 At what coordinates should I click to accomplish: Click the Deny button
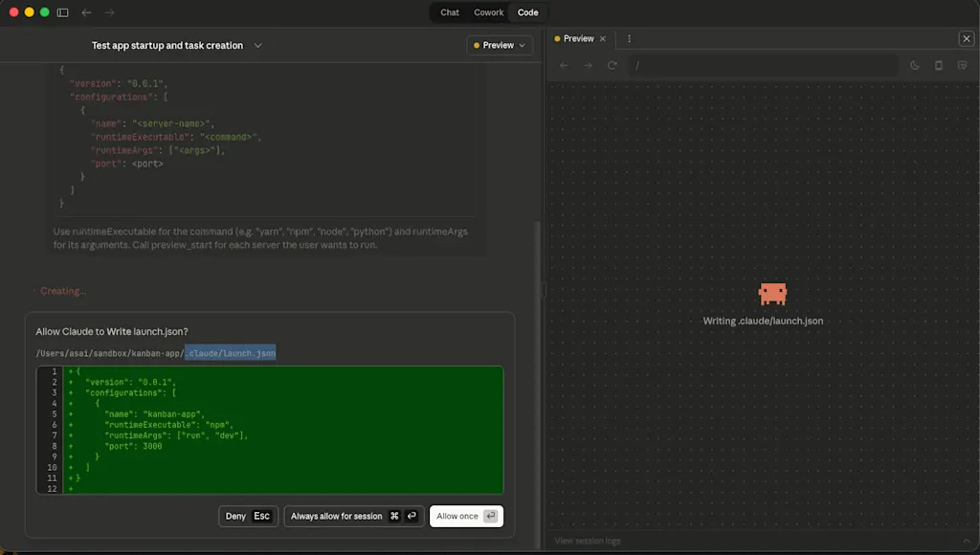248,517
